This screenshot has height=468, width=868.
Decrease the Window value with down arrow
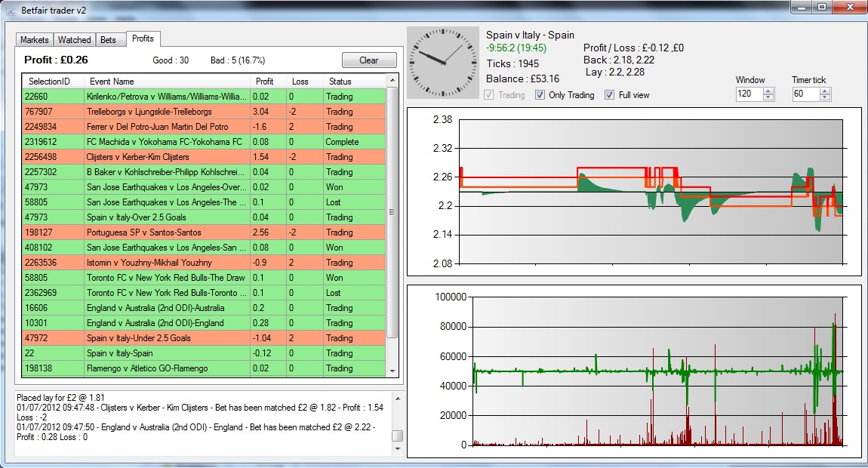coord(768,97)
